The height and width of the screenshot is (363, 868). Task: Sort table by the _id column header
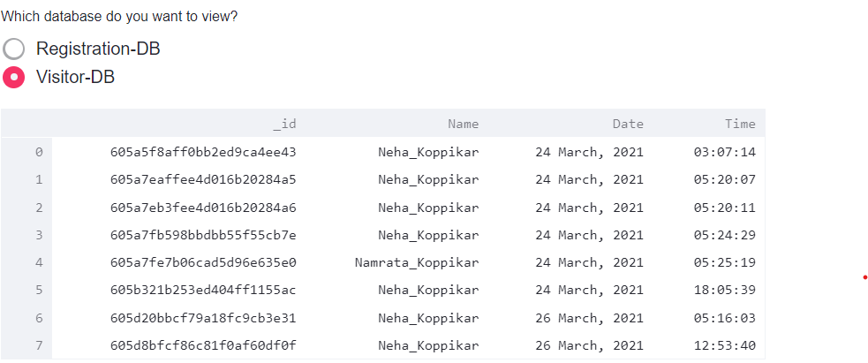(284, 124)
